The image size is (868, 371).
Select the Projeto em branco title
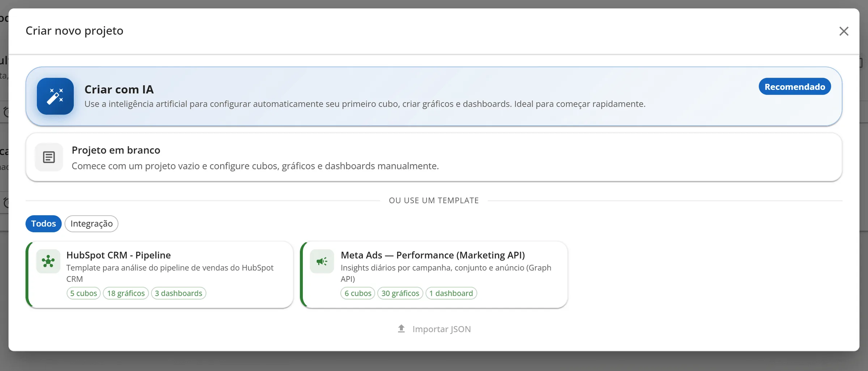[x=116, y=150]
